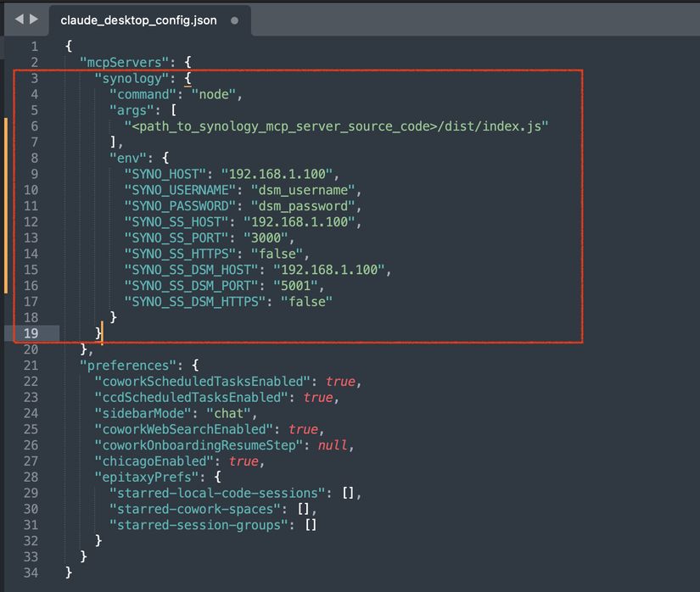Select "coworkScheduledTasksEnabled" key

pyautogui.click(x=202, y=382)
